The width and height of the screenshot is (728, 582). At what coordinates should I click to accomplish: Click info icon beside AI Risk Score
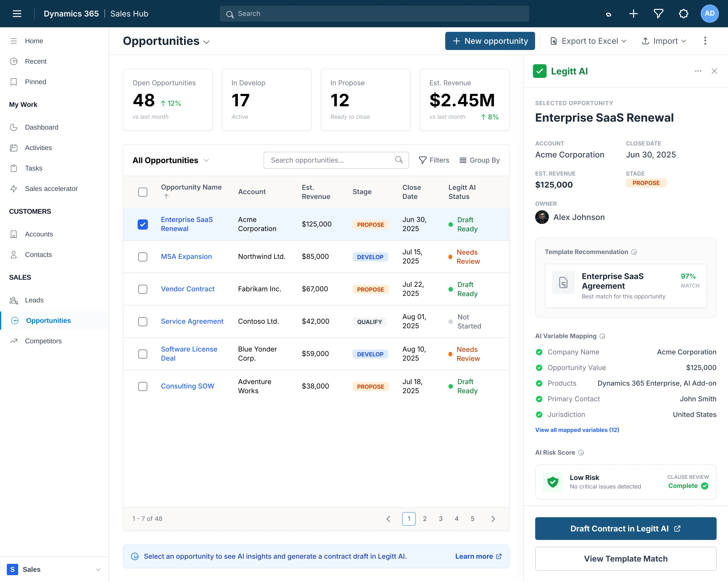(581, 453)
